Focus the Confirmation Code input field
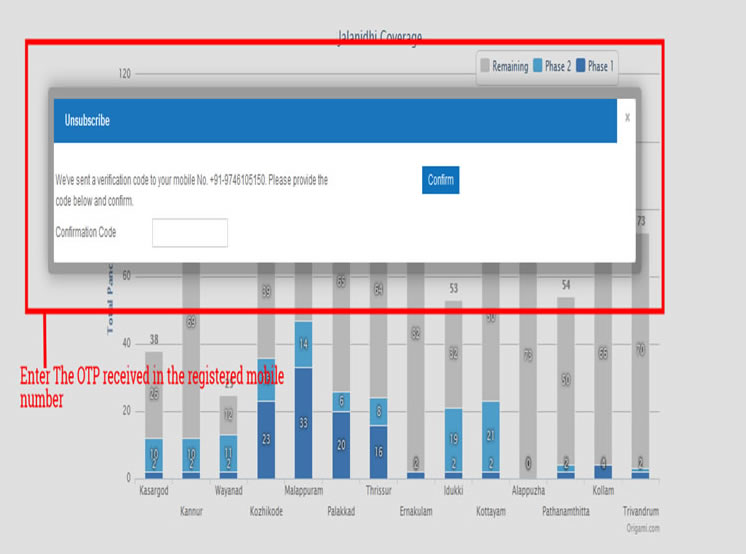This screenshot has height=554, width=746. [x=189, y=233]
